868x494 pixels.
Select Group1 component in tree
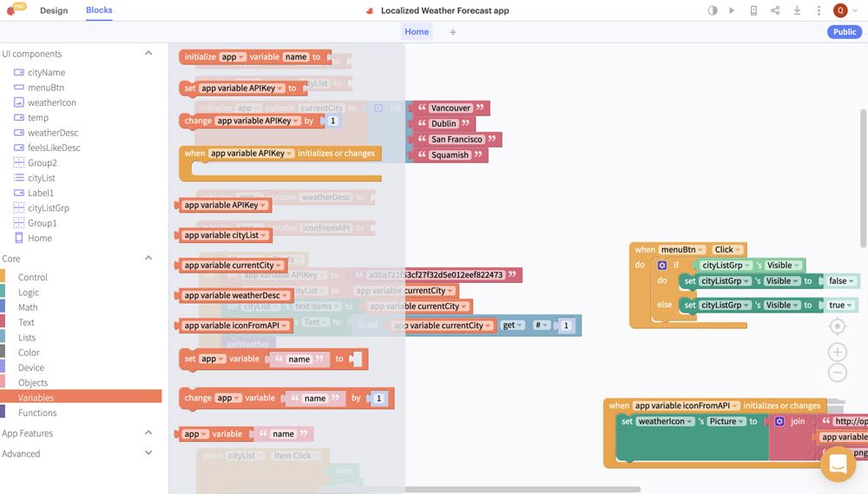click(43, 223)
